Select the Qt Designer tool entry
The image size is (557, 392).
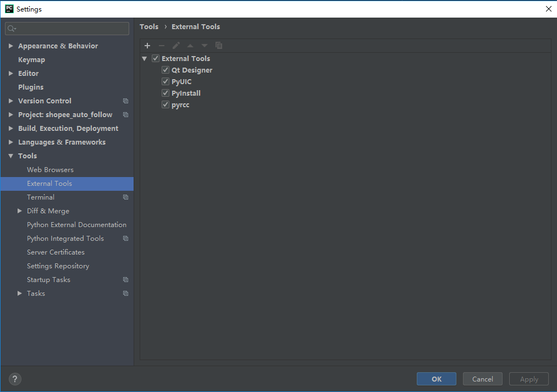pos(192,70)
